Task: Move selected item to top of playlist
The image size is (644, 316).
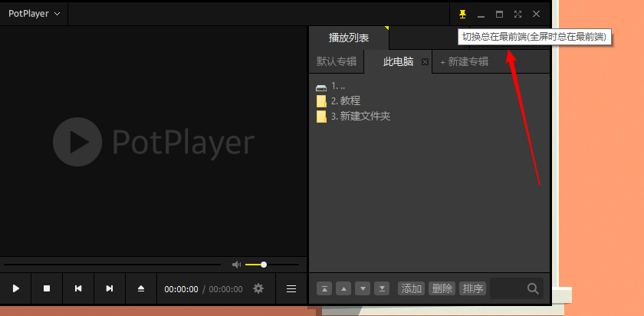Action: point(324,288)
